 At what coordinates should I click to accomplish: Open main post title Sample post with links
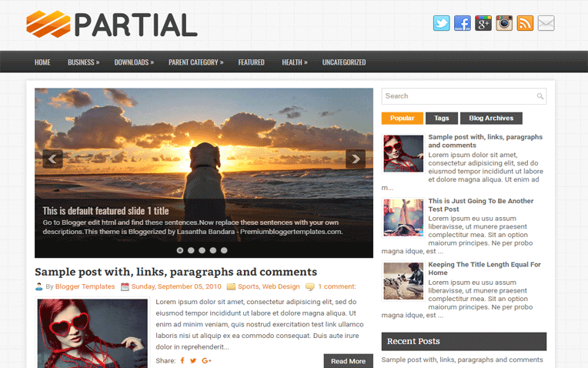pyautogui.click(x=176, y=272)
